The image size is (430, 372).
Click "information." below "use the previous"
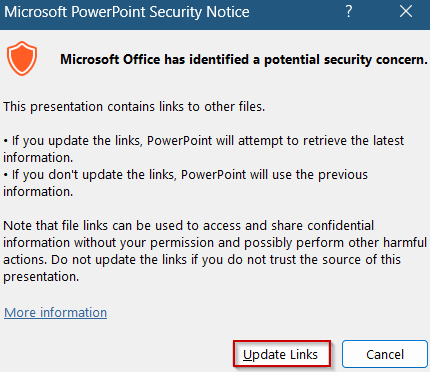pos(38,192)
